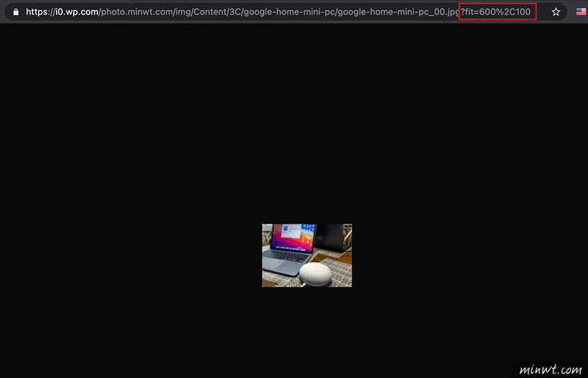Select the URL text in the address bar
The image size is (588, 378).
(278, 12)
